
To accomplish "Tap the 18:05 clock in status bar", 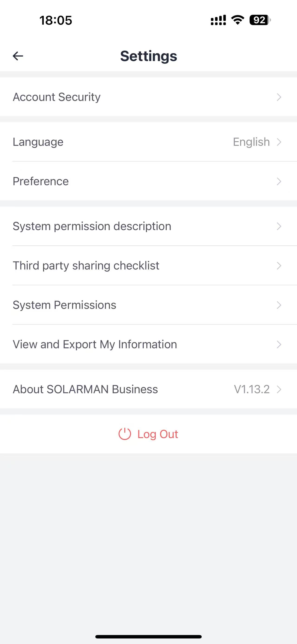I will (x=56, y=20).
